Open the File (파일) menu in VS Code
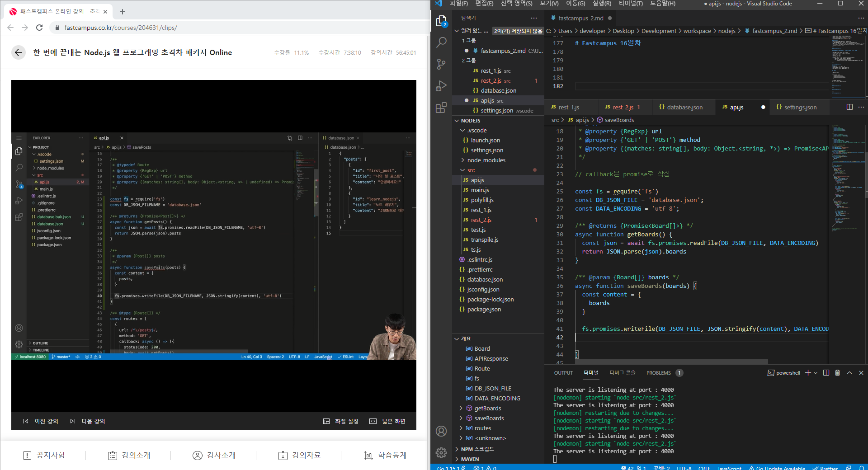This screenshot has width=868, height=470. coord(458,4)
